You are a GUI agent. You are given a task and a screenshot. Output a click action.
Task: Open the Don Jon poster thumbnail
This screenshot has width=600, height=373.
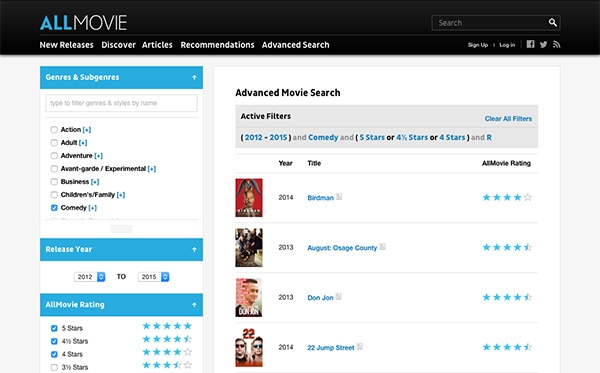click(249, 298)
